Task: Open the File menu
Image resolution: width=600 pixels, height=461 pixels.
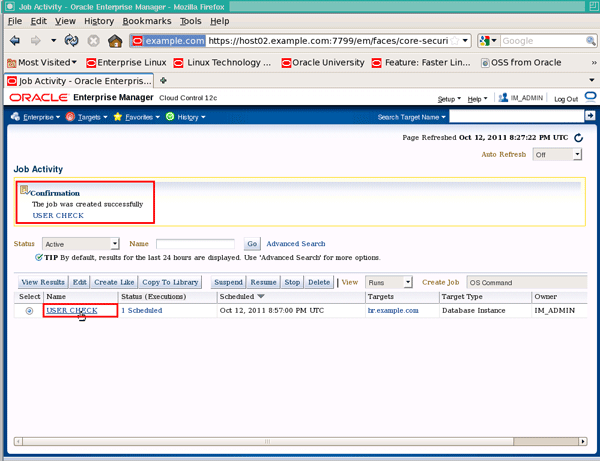Action: pyautogui.click(x=15, y=21)
